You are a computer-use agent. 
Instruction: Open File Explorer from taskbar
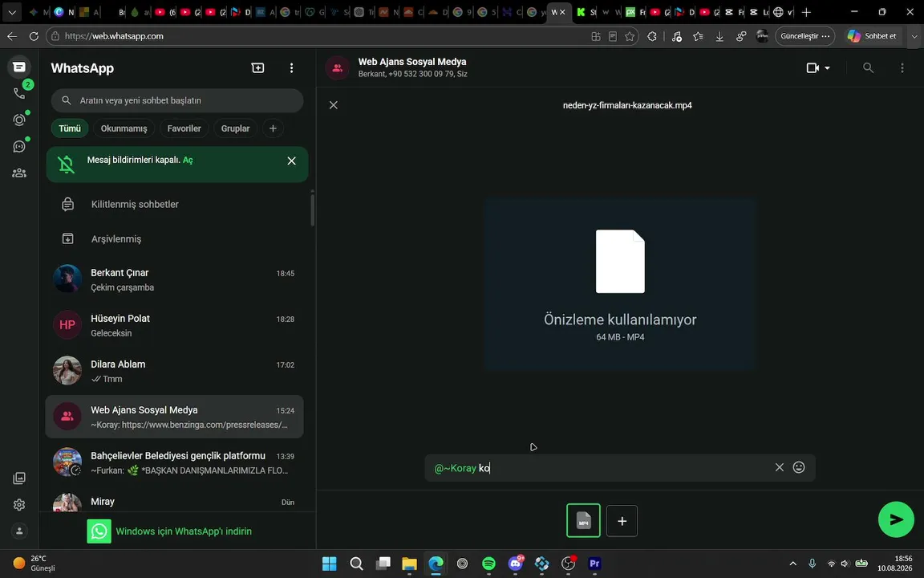(409, 564)
